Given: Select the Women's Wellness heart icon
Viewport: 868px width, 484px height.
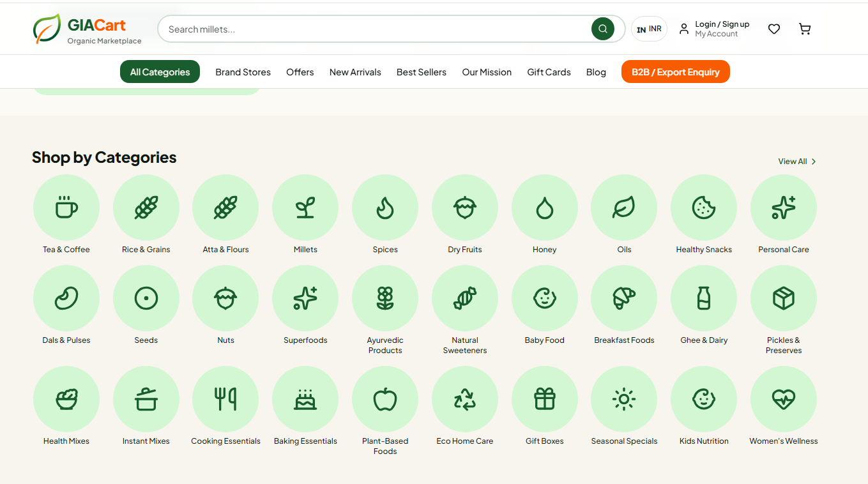Looking at the screenshot, I should (x=784, y=399).
